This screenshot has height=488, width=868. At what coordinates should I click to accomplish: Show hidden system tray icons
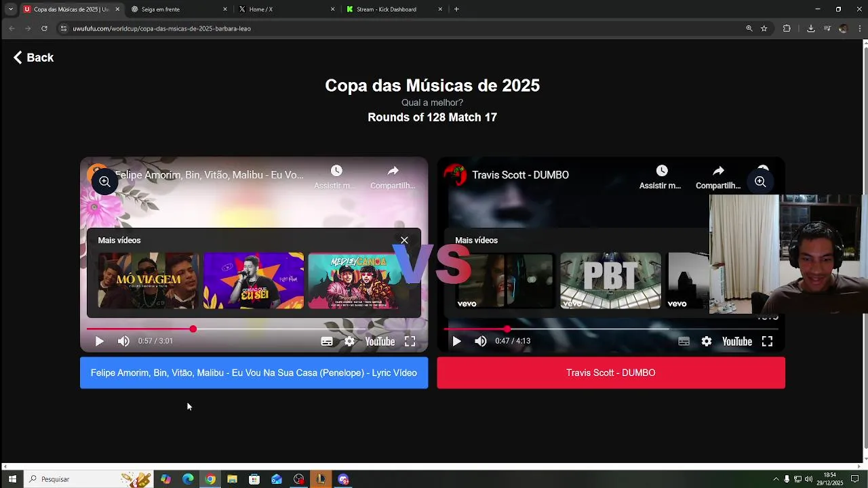pos(776,479)
